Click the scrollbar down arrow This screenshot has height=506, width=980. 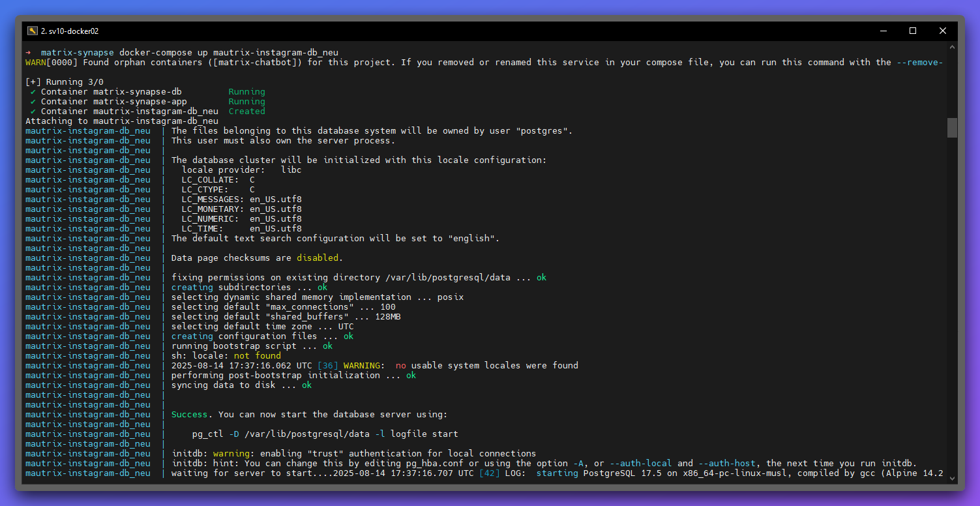[952, 477]
